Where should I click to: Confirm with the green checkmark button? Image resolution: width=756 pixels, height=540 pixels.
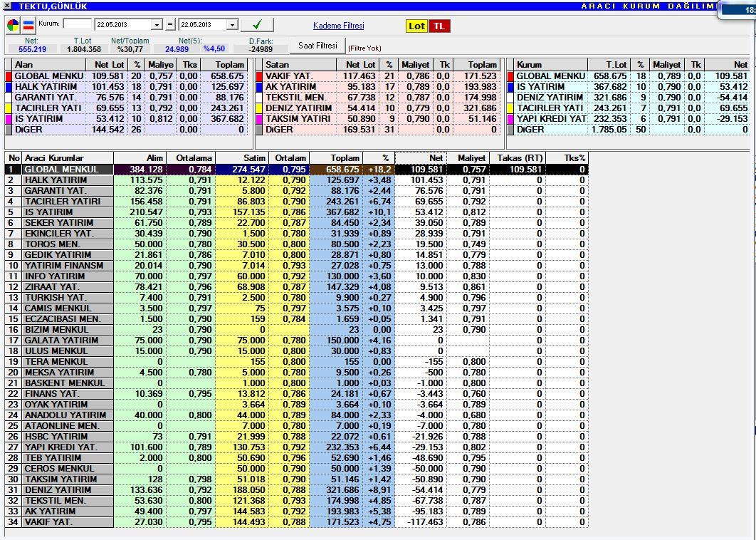click(257, 25)
